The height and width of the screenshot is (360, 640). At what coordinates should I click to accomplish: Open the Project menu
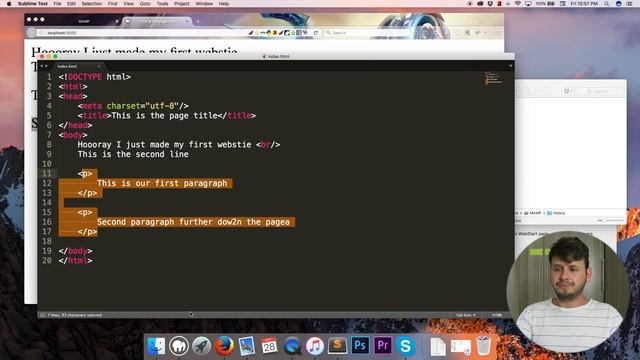coord(182,4)
